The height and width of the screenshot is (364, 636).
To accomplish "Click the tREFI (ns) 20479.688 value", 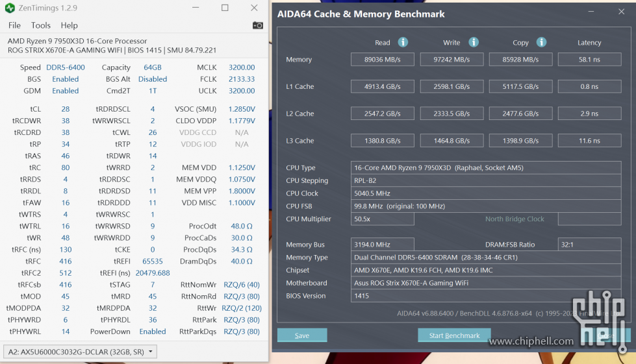I will pyautogui.click(x=153, y=273).
